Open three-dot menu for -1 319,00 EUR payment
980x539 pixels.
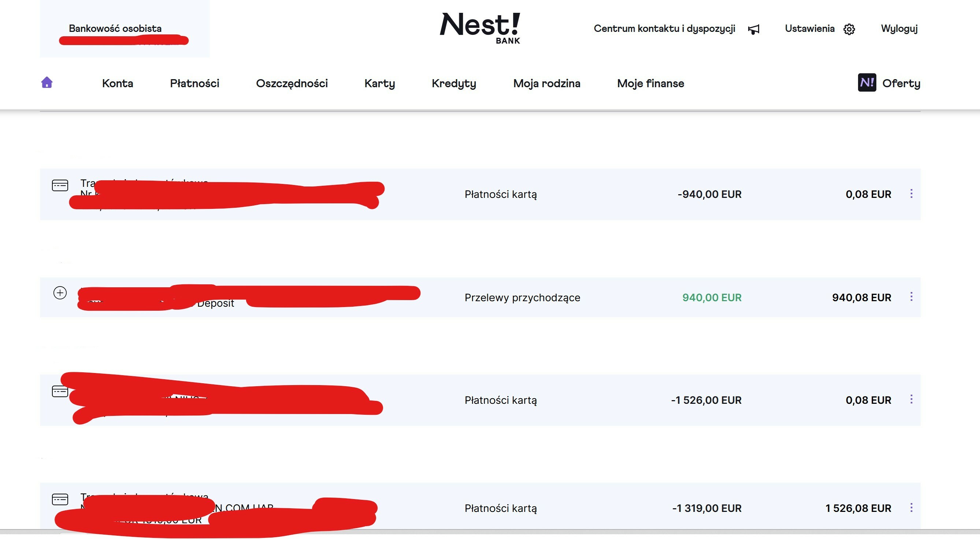coord(911,507)
